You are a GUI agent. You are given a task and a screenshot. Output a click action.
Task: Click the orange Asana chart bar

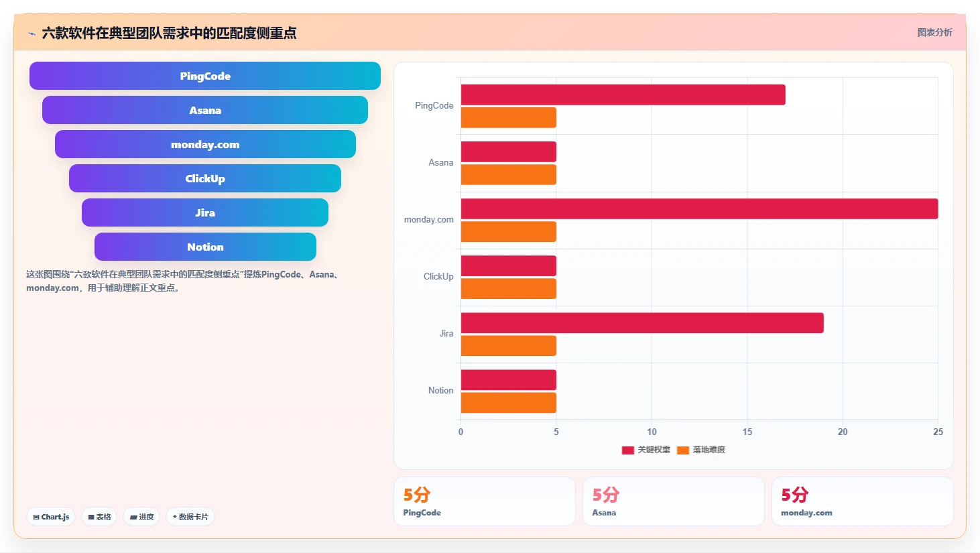(509, 174)
